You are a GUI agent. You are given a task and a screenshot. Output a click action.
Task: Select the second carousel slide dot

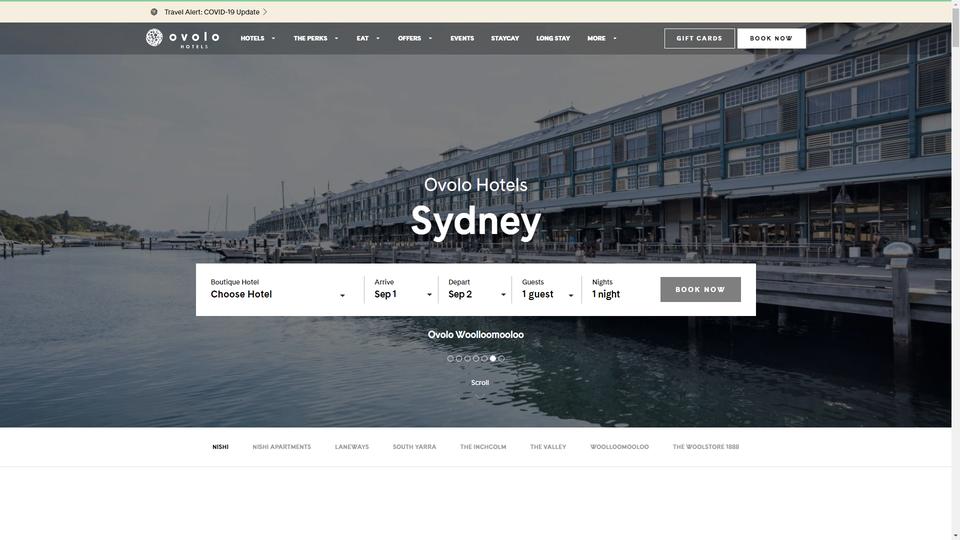pos(459,359)
